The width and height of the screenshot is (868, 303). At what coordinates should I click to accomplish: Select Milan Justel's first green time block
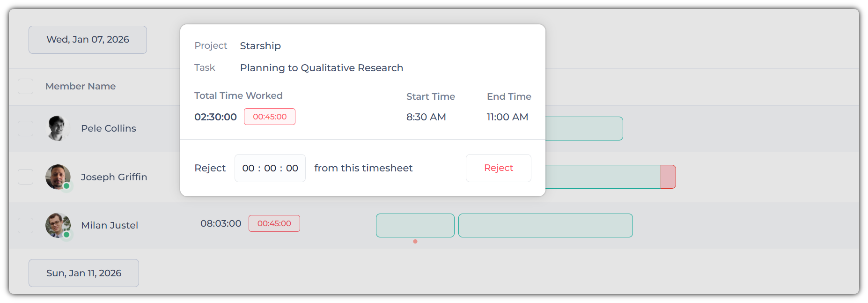(415, 225)
